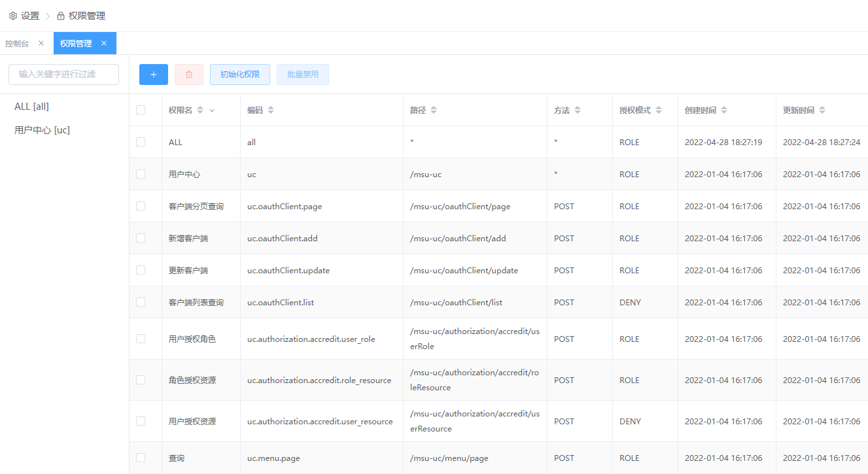The width and height of the screenshot is (868, 474).
Task: Sort by 授权模式 column sort icon
Action: (x=659, y=110)
